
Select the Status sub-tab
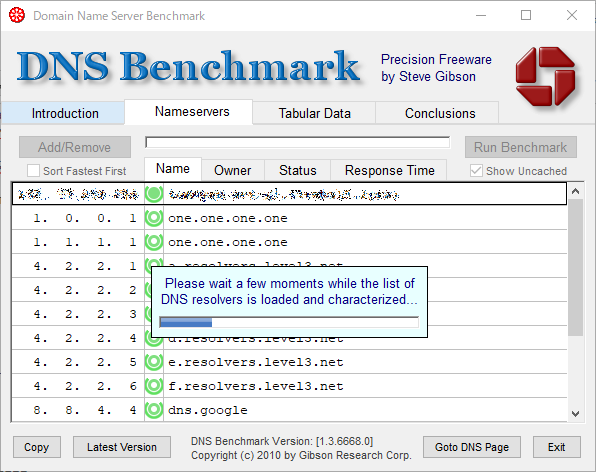(298, 170)
